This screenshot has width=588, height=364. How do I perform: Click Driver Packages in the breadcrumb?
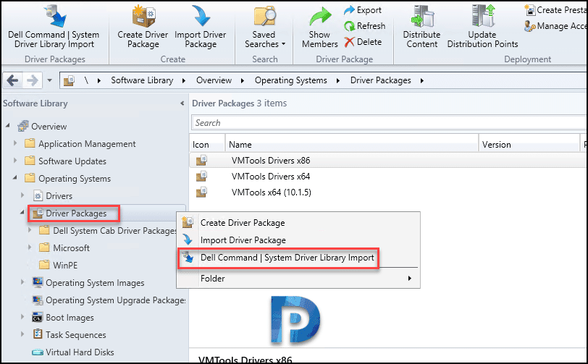(x=380, y=80)
